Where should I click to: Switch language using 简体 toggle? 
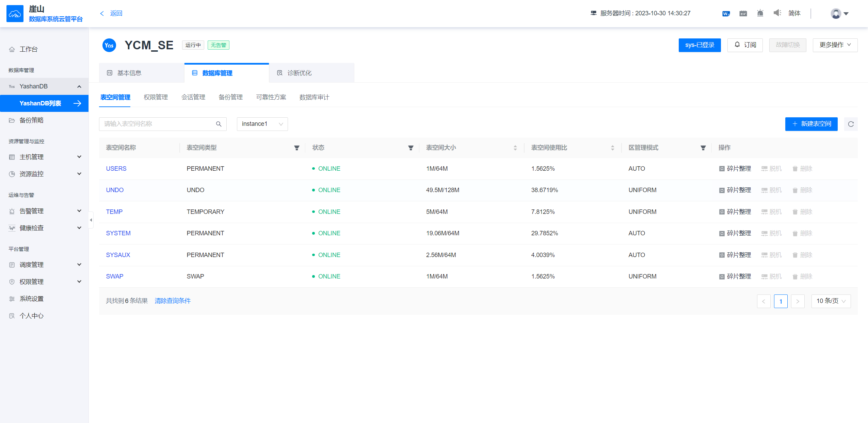tap(794, 13)
